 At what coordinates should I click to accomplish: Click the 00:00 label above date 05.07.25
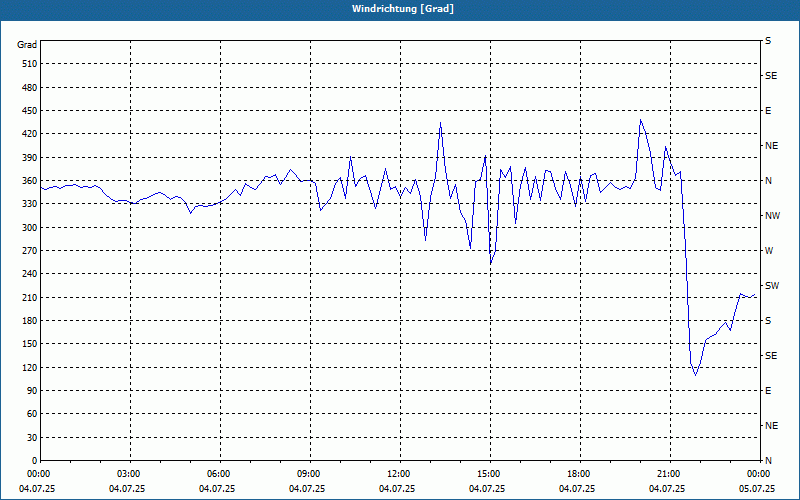pos(759,474)
